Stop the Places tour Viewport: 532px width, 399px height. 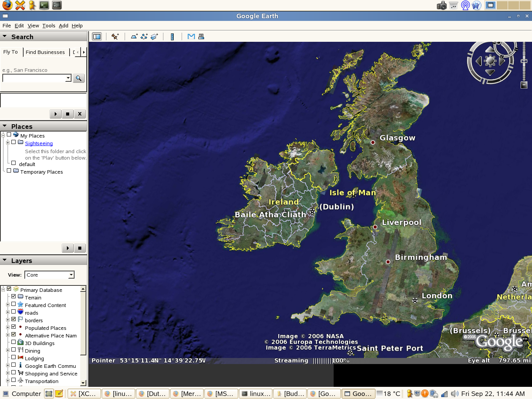[x=80, y=248]
